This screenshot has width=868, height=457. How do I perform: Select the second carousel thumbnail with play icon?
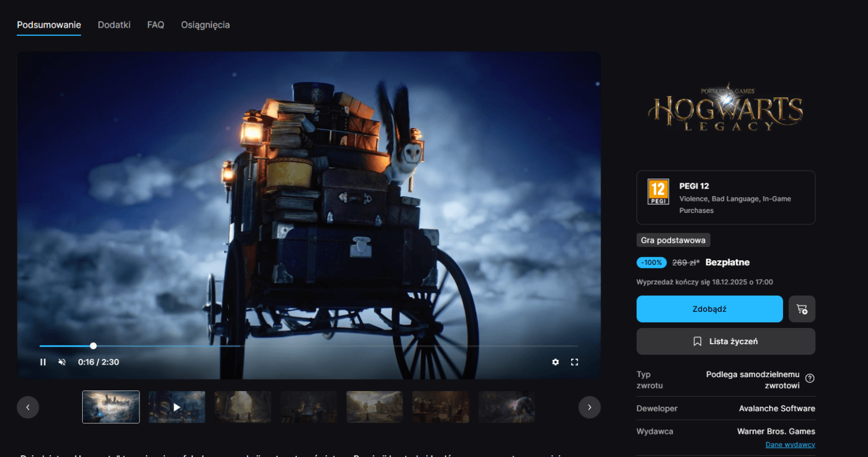pyautogui.click(x=176, y=407)
